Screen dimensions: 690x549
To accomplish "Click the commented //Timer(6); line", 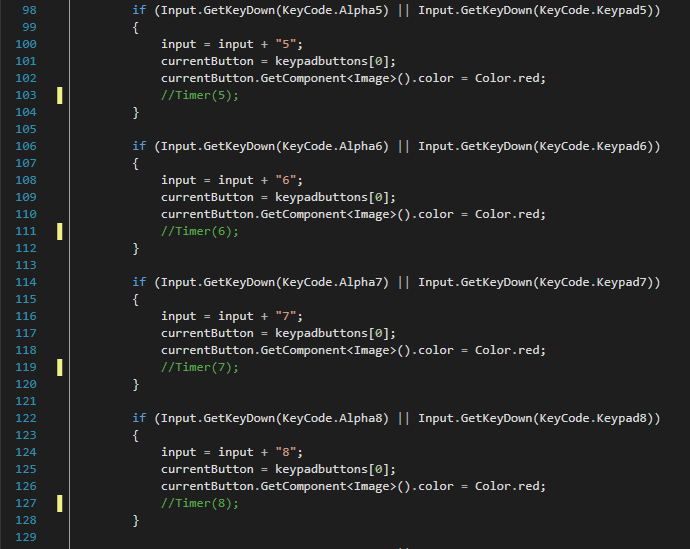I will coord(200,231).
